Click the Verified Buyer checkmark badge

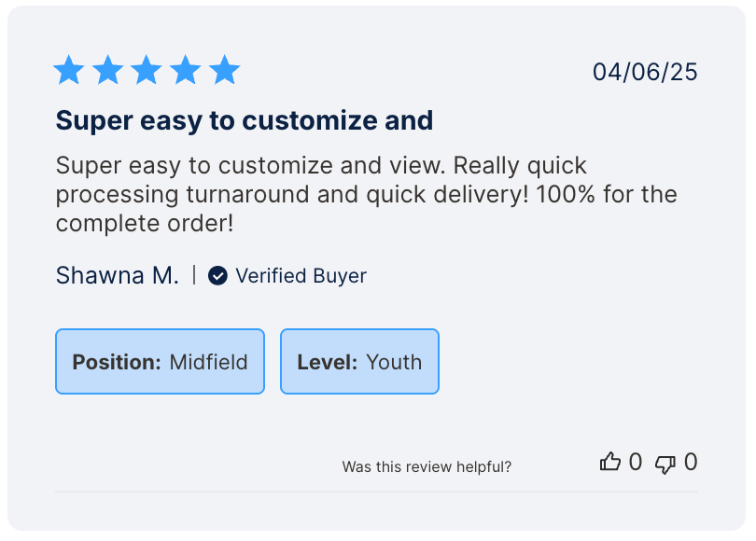pos(217,275)
